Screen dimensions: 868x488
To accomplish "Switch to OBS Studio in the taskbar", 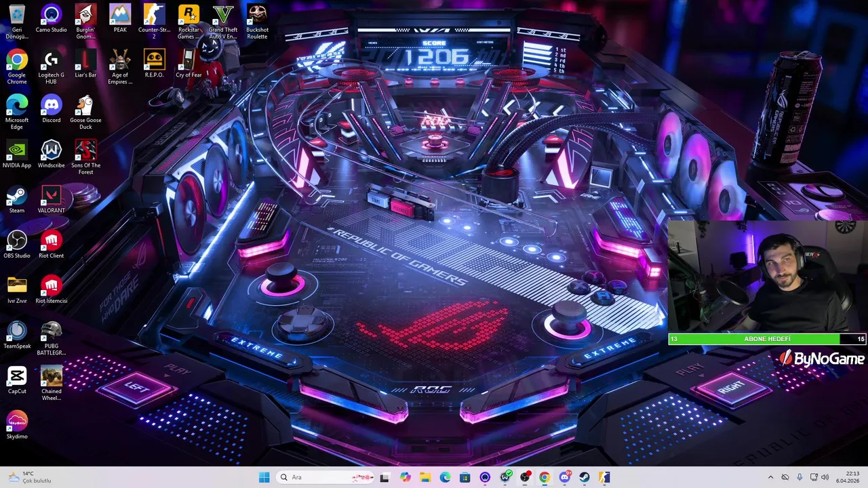I will [525, 477].
